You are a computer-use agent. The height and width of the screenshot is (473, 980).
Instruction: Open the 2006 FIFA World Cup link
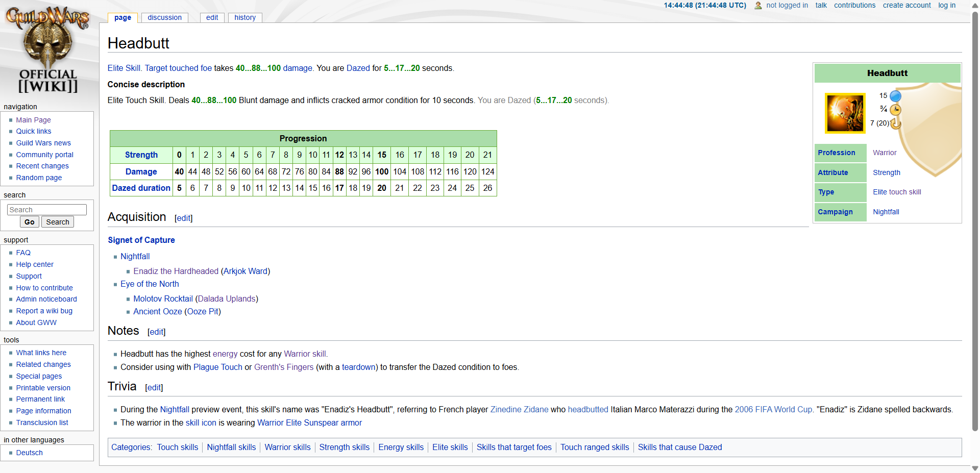[773, 409]
